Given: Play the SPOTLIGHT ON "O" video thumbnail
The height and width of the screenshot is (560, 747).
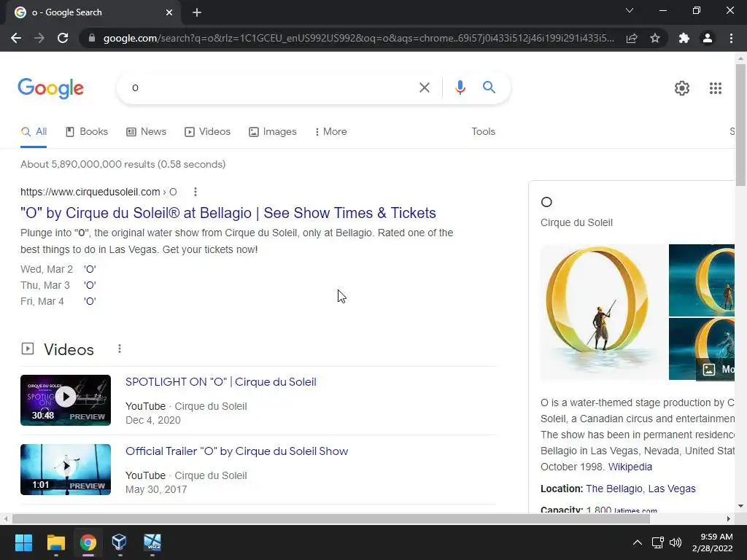Looking at the screenshot, I should point(66,400).
